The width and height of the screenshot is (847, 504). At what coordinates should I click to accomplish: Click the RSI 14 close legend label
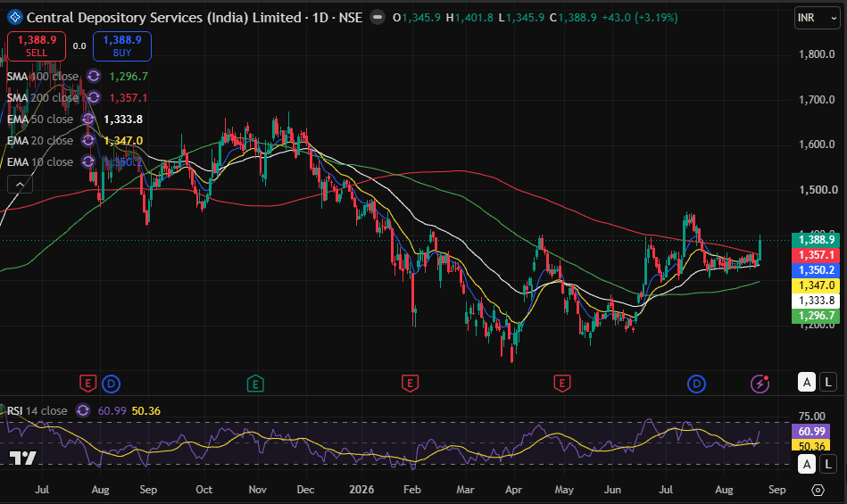pos(37,410)
